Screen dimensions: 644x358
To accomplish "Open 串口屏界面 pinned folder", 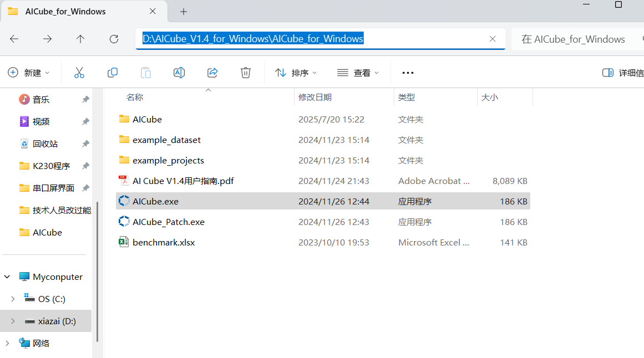I will [53, 188].
